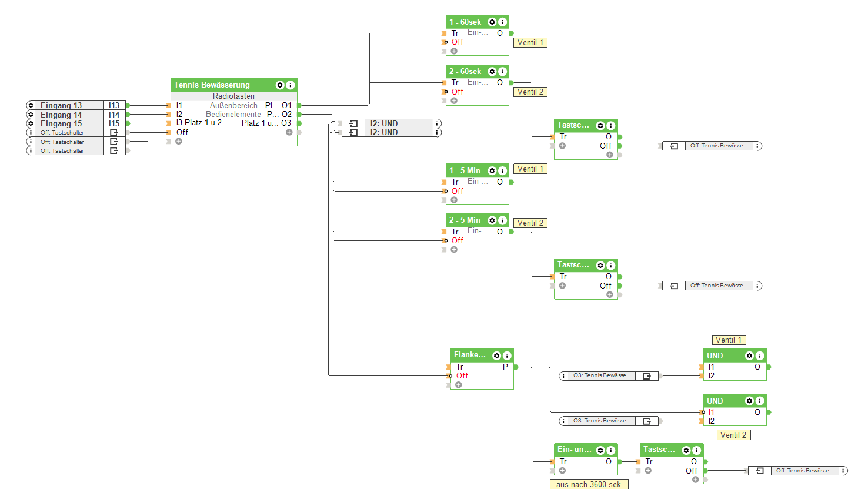Click the Off input on 2 - 60sek block

tap(457, 92)
